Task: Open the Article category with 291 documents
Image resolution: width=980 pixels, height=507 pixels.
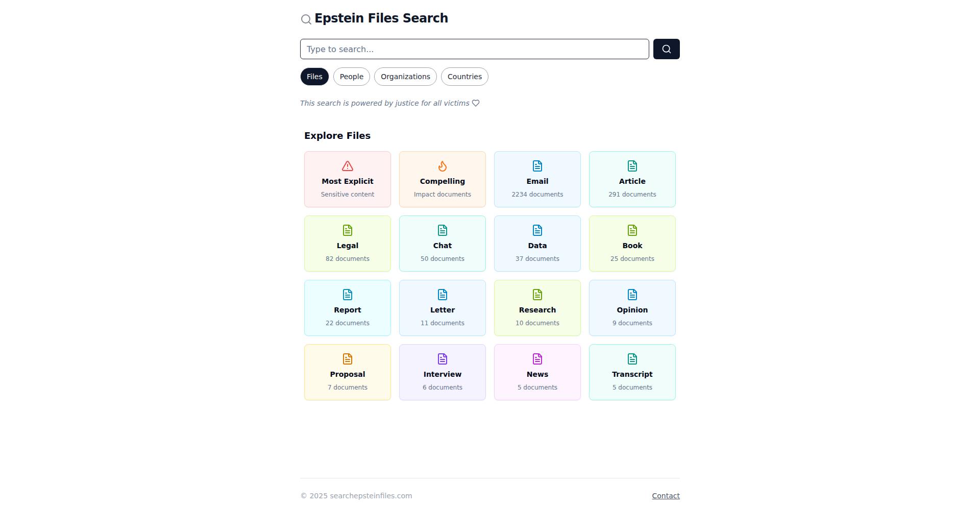Action: [x=632, y=179]
